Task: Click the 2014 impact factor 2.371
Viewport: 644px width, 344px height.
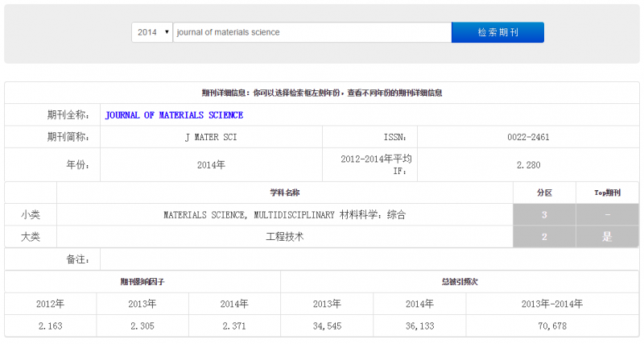Action: [x=234, y=326]
